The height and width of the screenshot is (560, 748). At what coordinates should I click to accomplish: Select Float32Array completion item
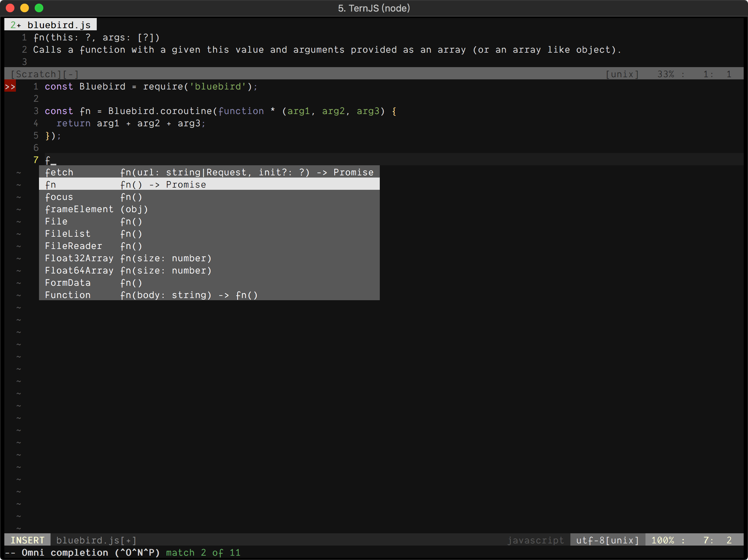tap(79, 258)
